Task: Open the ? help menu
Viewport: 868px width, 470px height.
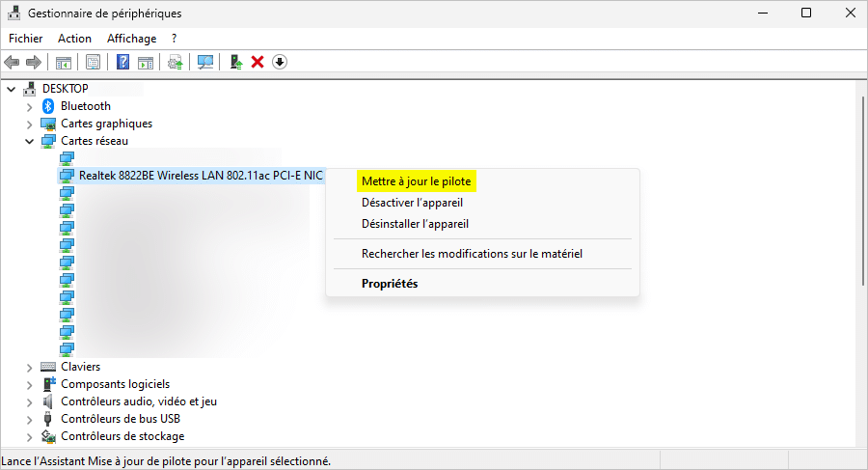Action: coord(174,39)
